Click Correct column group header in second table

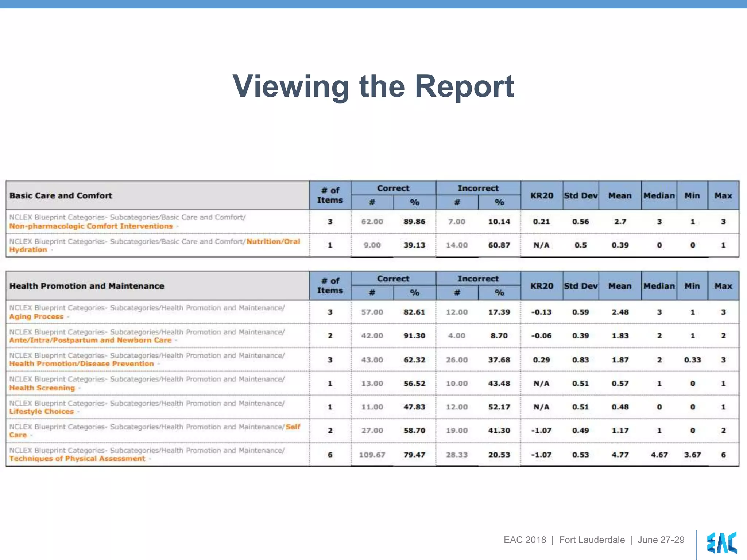393,279
